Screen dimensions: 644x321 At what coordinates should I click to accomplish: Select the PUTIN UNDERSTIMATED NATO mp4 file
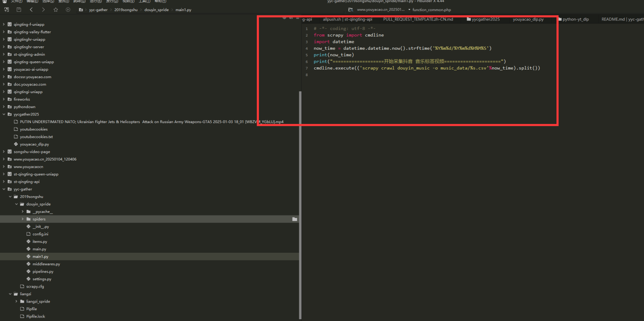pos(152,122)
